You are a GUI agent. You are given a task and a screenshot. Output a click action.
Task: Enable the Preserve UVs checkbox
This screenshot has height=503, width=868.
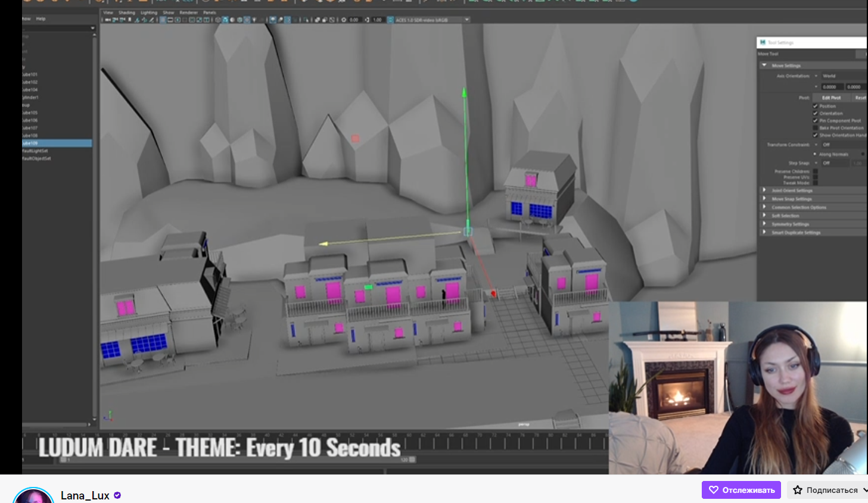pyautogui.click(x=816, y=177)
